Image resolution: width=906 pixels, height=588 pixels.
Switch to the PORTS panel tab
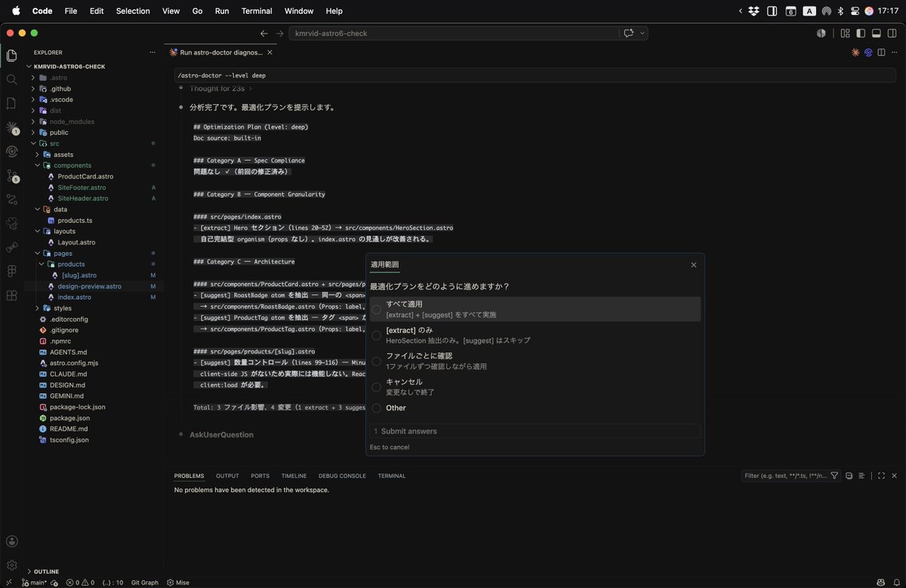pyautogui.click(x=260, y=476)
